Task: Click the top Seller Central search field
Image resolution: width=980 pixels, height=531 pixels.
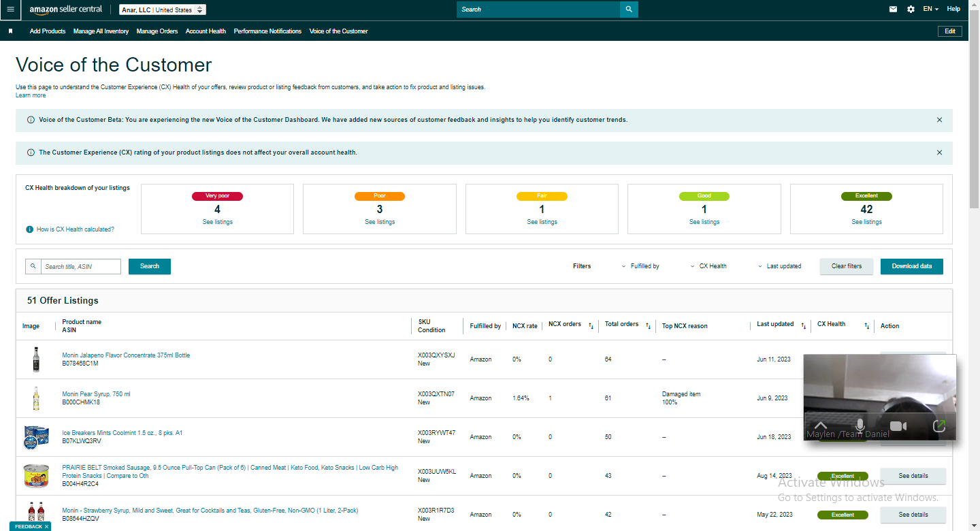Action: (538, 10)
